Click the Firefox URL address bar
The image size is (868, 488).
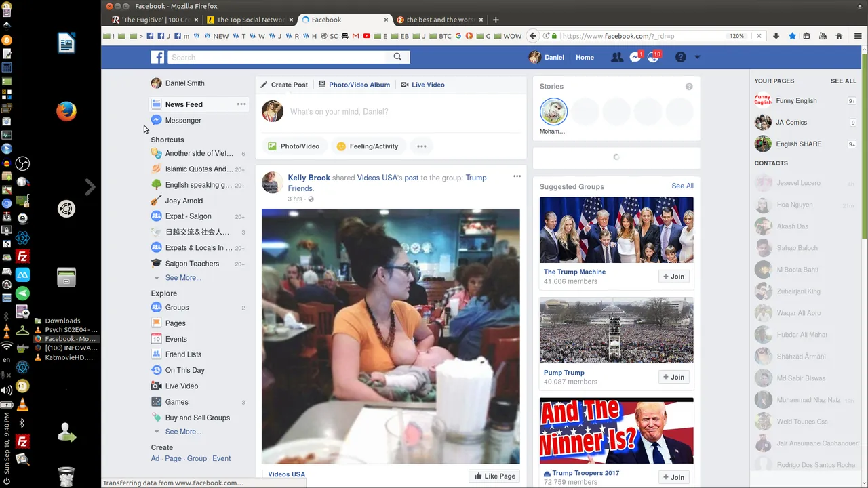pyautogui.click(x=642, y=36)
